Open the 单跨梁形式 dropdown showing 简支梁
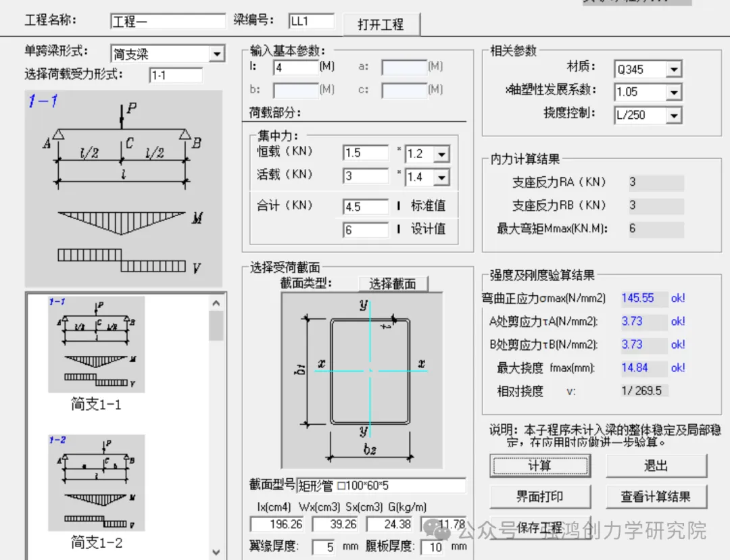The width and height of the screenshot is (730, 560). 217,53
